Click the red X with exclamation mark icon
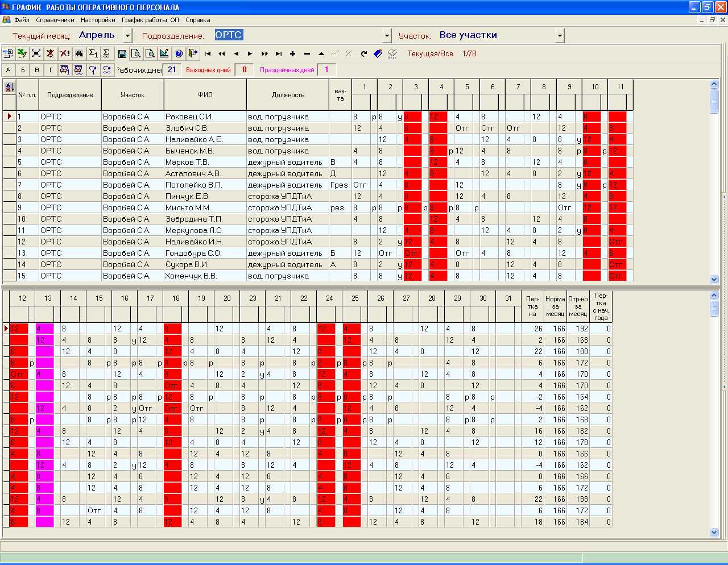Viewport: 728px width, 565px height. [65, 53]
